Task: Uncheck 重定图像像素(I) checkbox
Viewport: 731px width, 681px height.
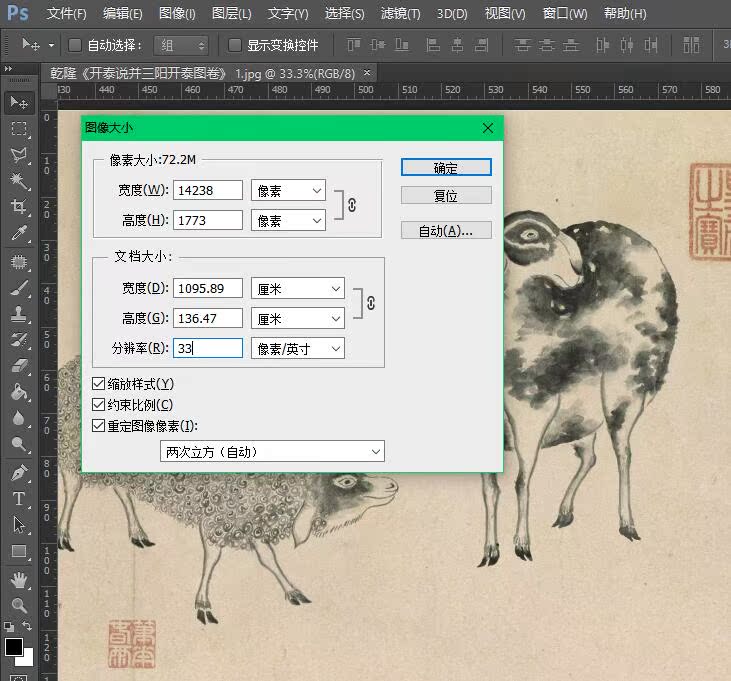Action: click(98, 426)
